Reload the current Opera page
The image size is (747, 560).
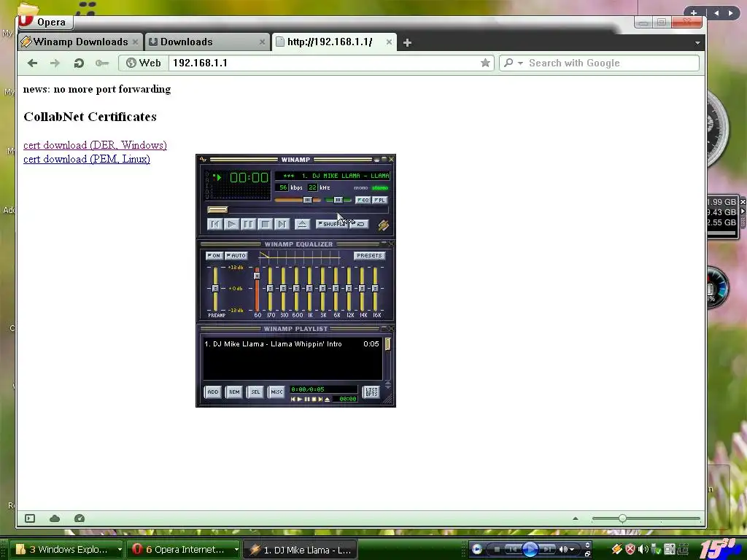coord(79,63)
